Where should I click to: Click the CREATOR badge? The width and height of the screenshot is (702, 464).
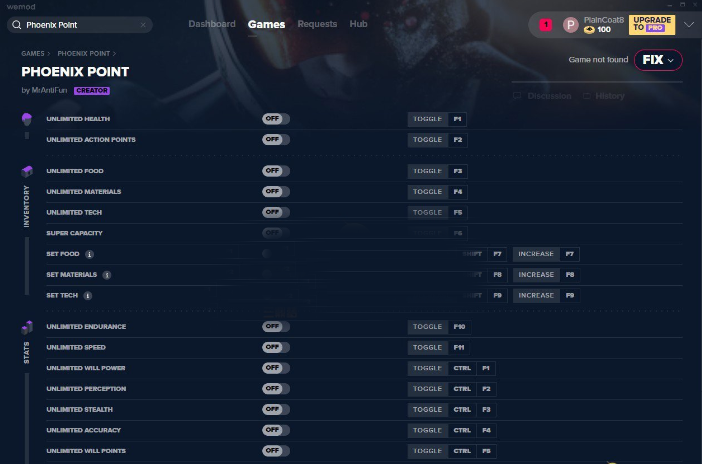[x=92, y=90]
